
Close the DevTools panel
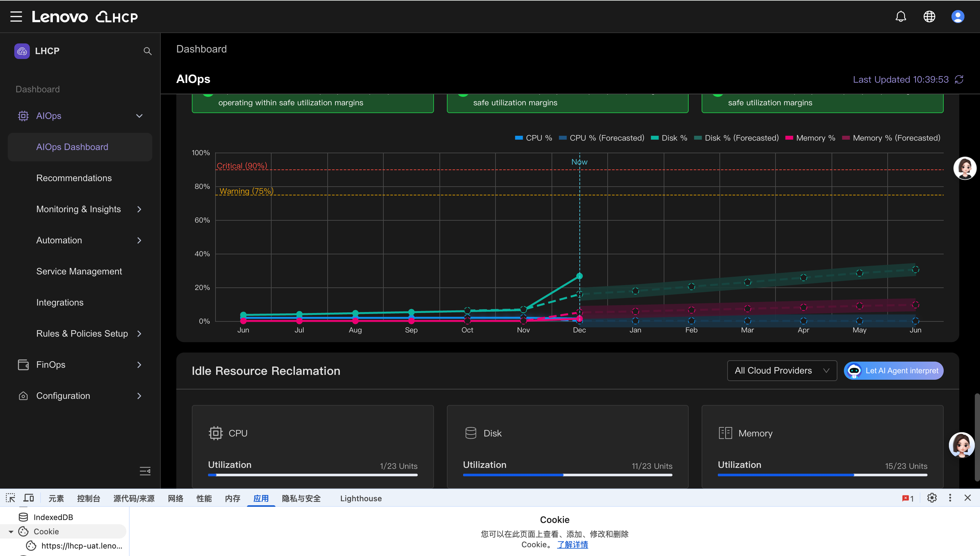coord(967,498)
